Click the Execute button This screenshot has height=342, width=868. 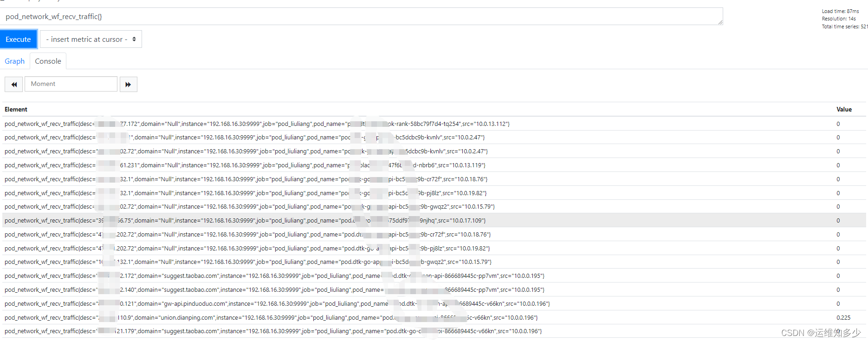click(18, 39)
